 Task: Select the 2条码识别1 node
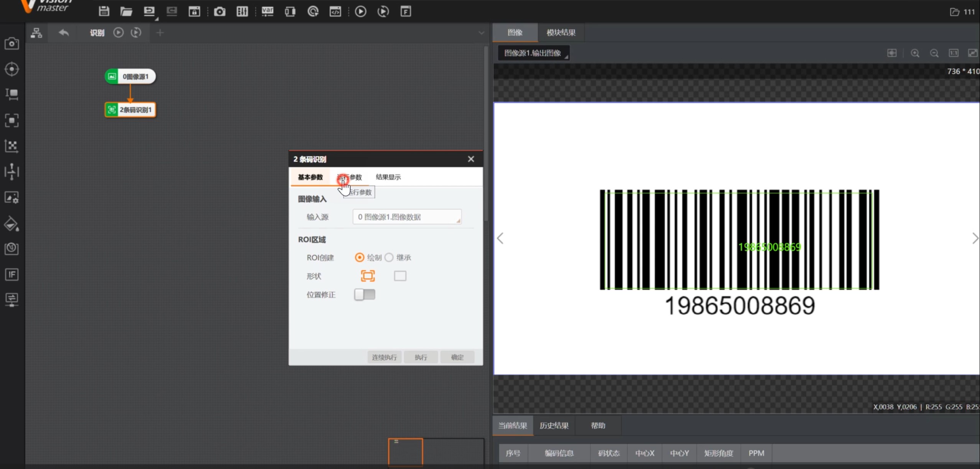[x=130, y=110]
